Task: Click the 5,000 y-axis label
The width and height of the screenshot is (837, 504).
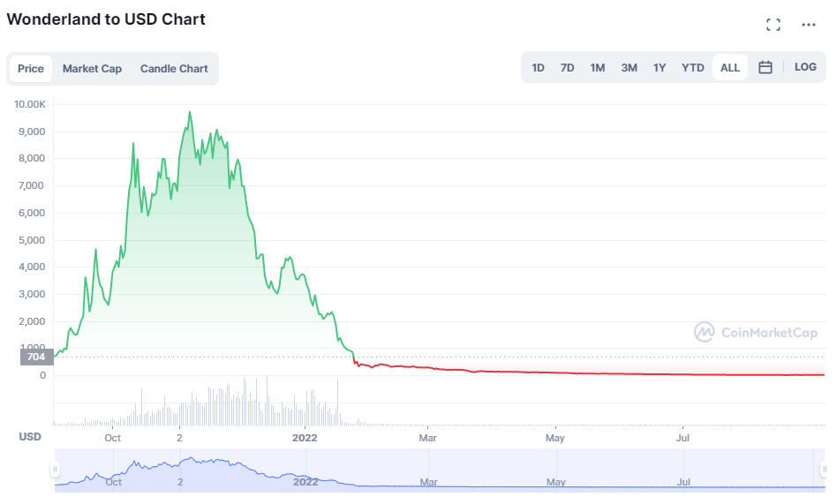Action: (32, 240)
